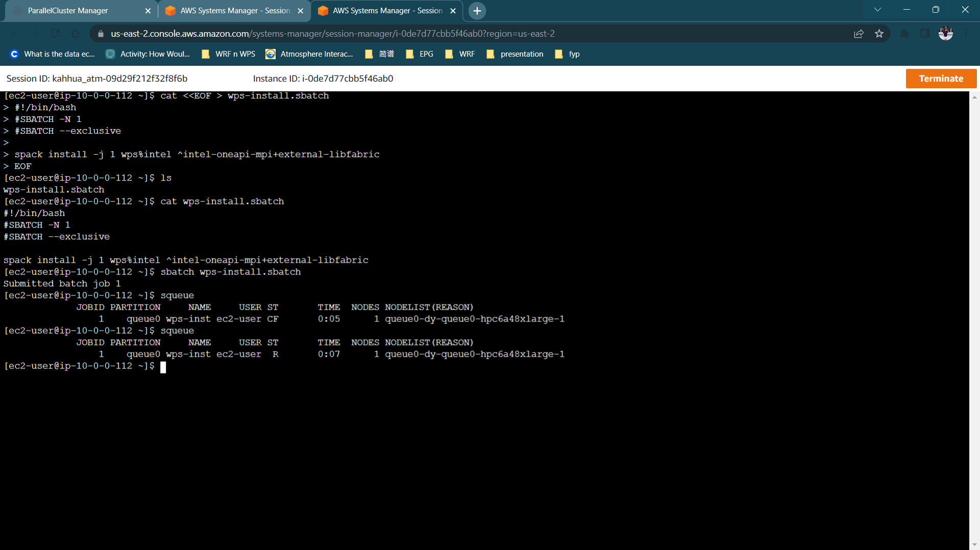Go to the browser home page
Screen dimensions: 980x550
click(75, 34)
